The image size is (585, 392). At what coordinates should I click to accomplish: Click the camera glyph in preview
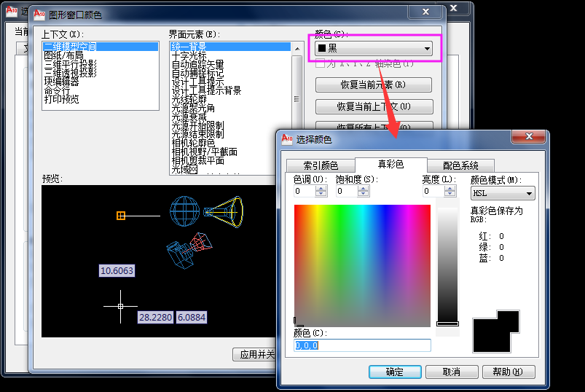[189, 250]
